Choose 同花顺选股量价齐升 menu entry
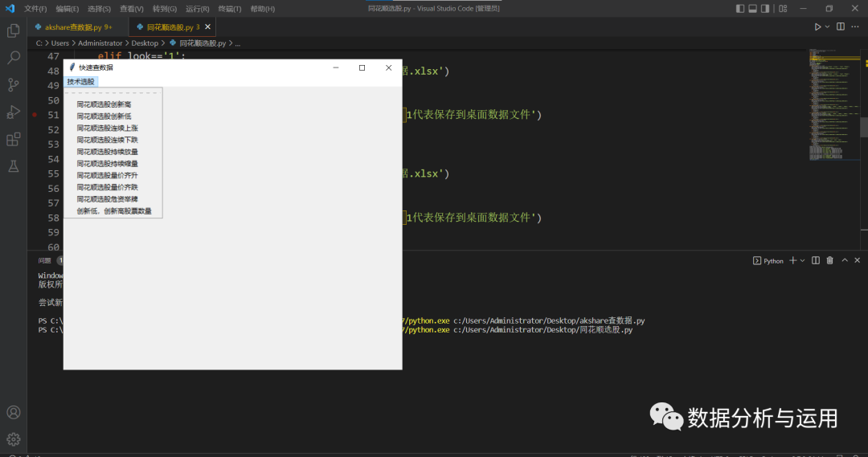This screenshot has width=868, height=457. coord(113,175)
